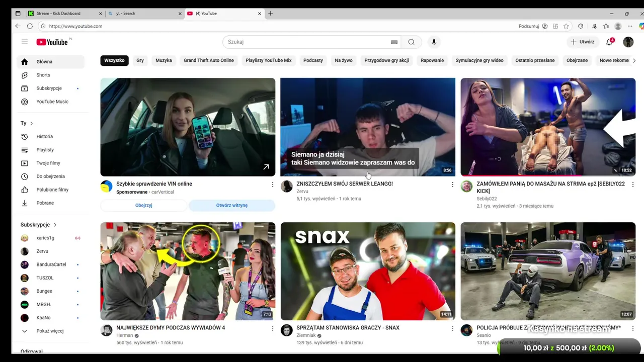Open Zervu channel avatar beside video title

click(x=287, y=187)
